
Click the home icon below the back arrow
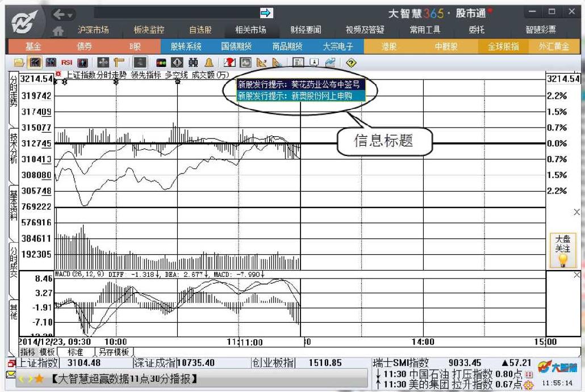pyautogui.click(x=58, y=31)
